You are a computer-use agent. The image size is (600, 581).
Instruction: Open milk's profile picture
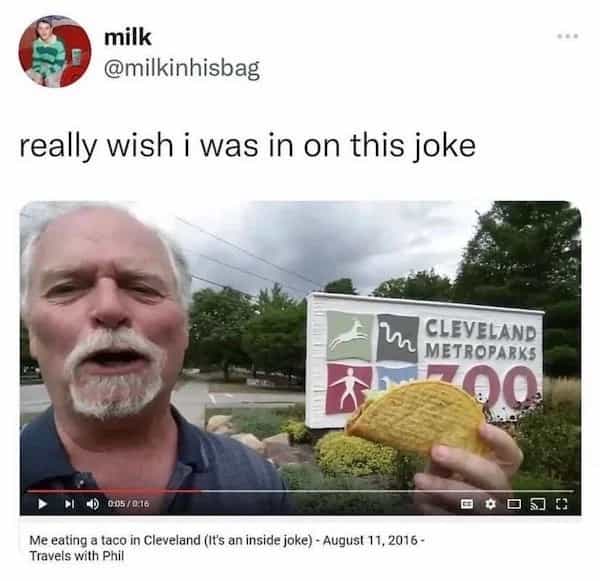pyautogui.click(x=55, y=52)
